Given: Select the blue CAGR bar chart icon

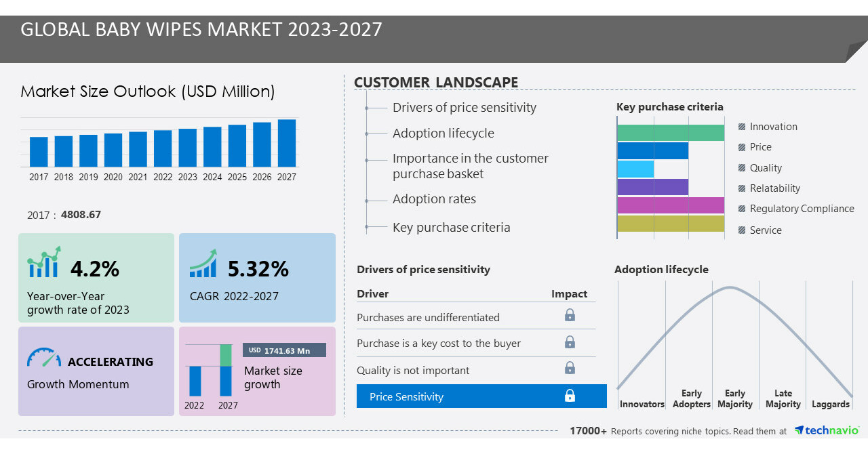Looking at the screenshot, I should click(x=203, y=264).
